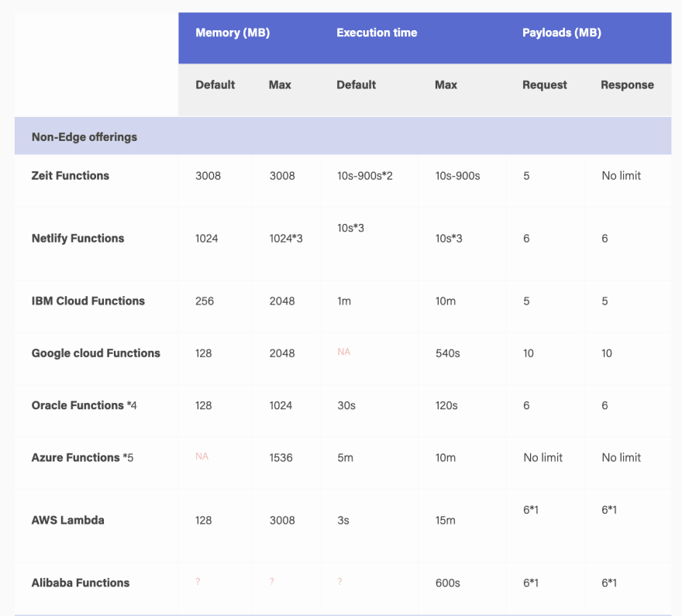
Task: Click Oracle Functions request payload '6'
Action: pyautogui.click(x=526, y=405)
